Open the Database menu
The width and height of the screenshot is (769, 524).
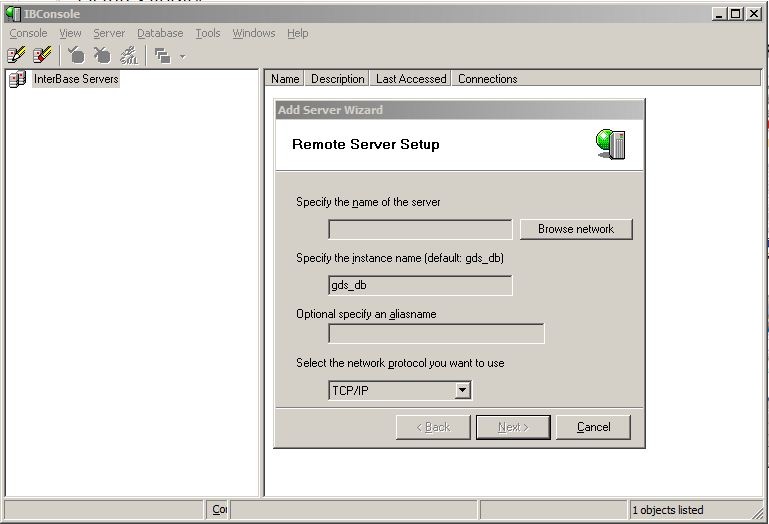point(160,33)
